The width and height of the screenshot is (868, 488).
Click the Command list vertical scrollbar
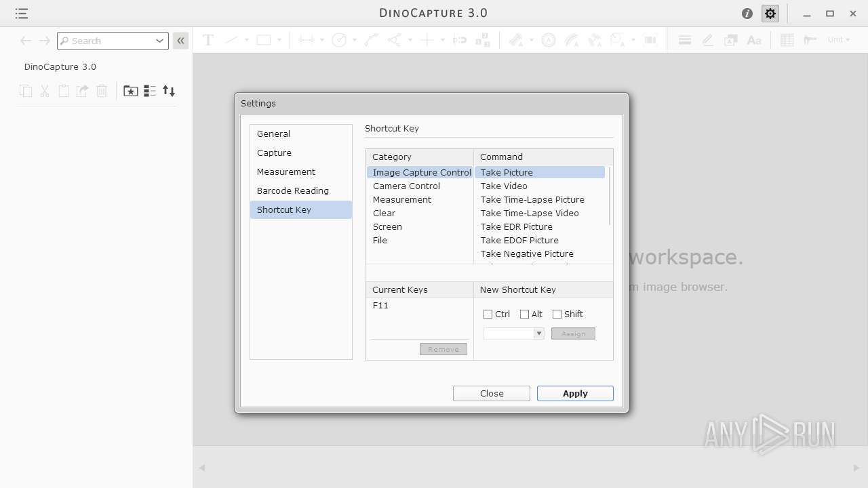point(610,196)
